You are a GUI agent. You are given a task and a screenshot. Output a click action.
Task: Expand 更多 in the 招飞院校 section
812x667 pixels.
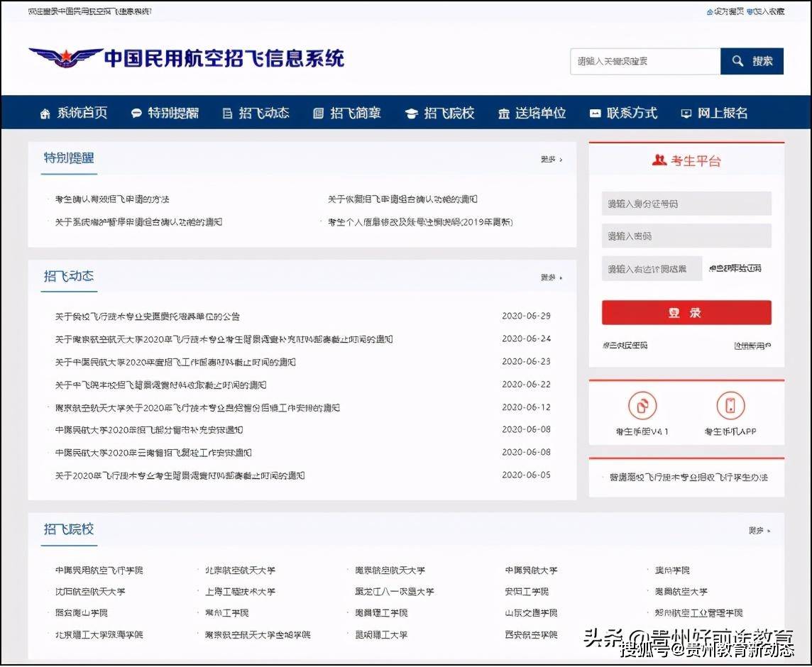click(x=759, y=530)
